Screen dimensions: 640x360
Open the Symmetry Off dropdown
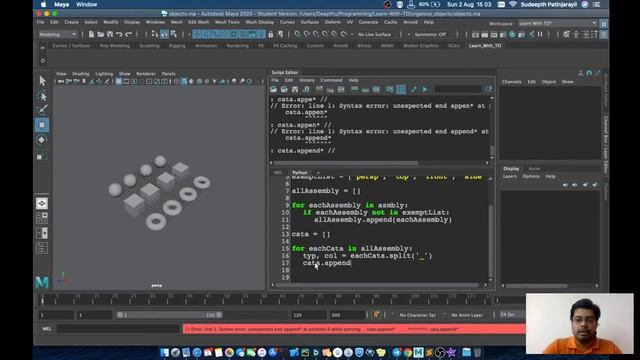(432, 35)
